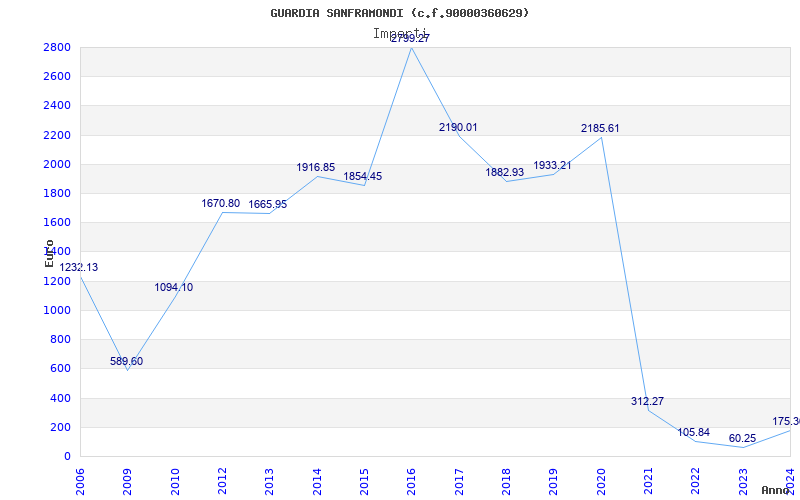
Task: Select x-axis year 2021
Action: [x=648, y=482]
